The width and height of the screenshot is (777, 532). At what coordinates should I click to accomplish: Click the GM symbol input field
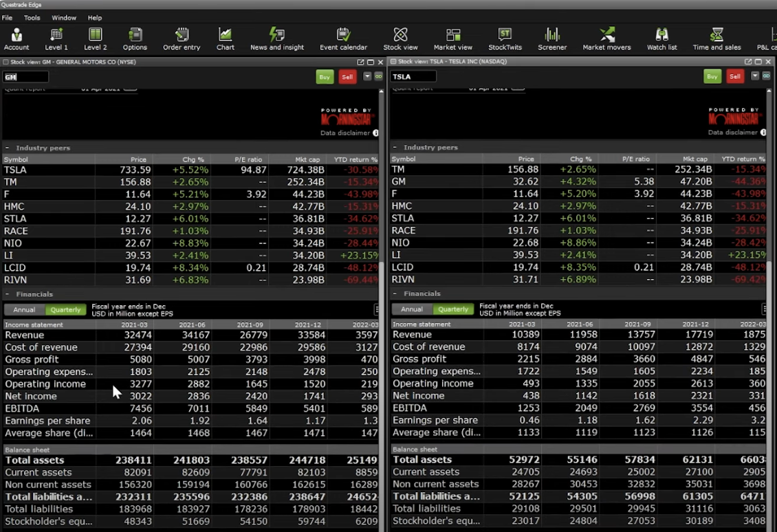25,77
